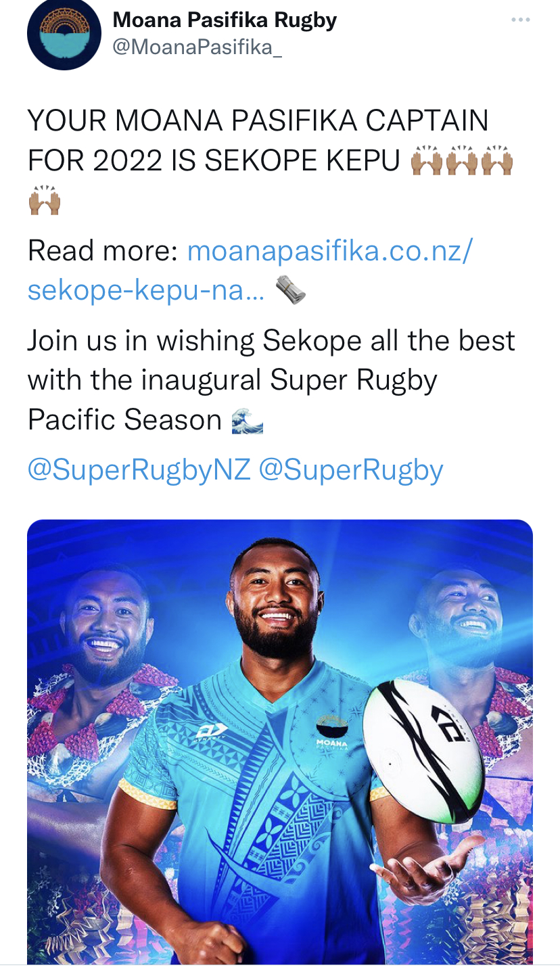Visit the @SuperRugby mention
The image size is (560, 976).
[351, 469]
